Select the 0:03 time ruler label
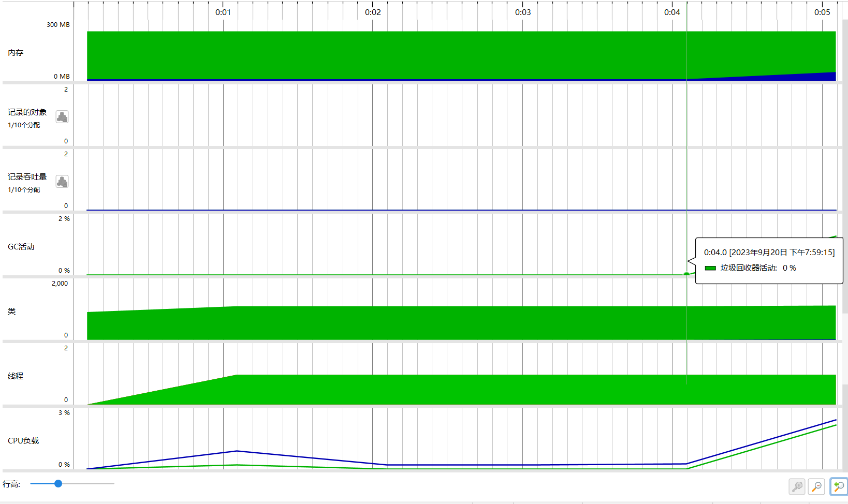Viewport: 848px width, 504px height. click(x=523, y=12)
